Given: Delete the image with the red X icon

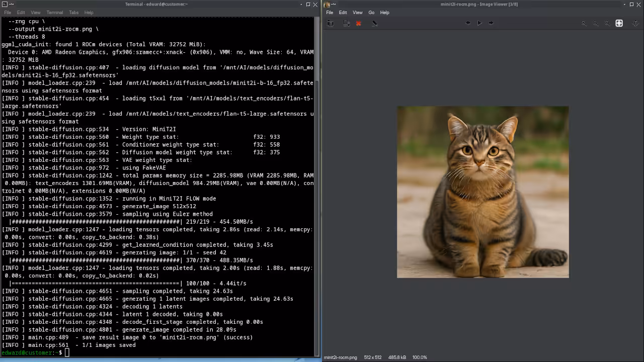Looking at the screenshot, I should tap(359, 23).
